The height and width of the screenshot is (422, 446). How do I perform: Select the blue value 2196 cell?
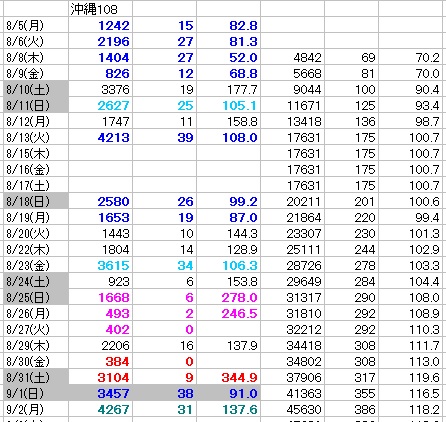[100, 41]
